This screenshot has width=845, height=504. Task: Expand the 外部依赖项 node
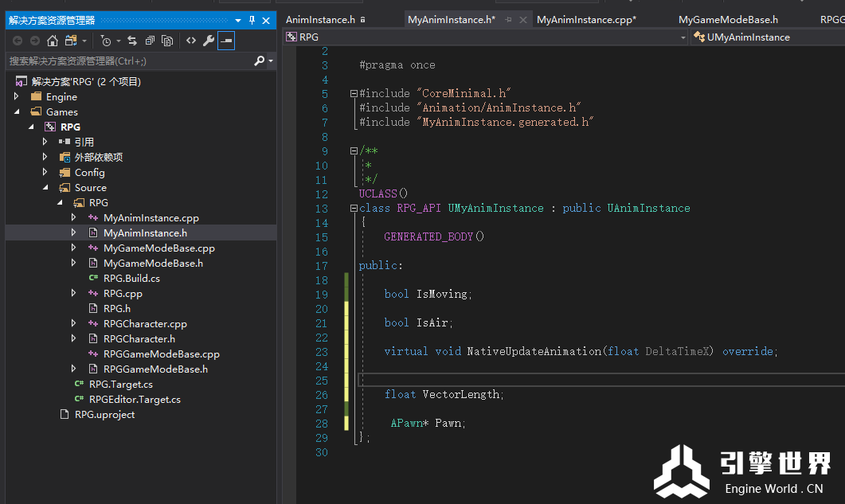click(x=45, y=157)
